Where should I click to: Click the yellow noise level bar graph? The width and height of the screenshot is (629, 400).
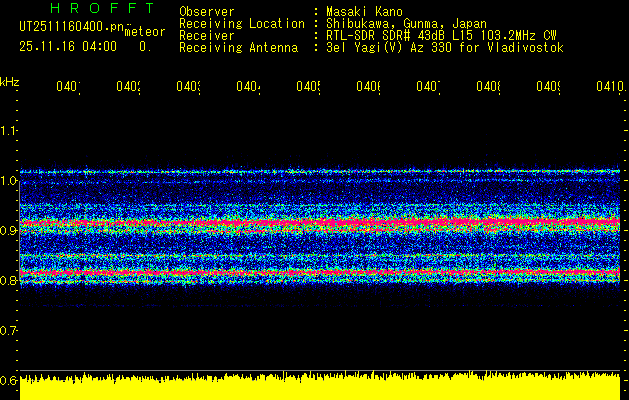[x=320, y=387]
